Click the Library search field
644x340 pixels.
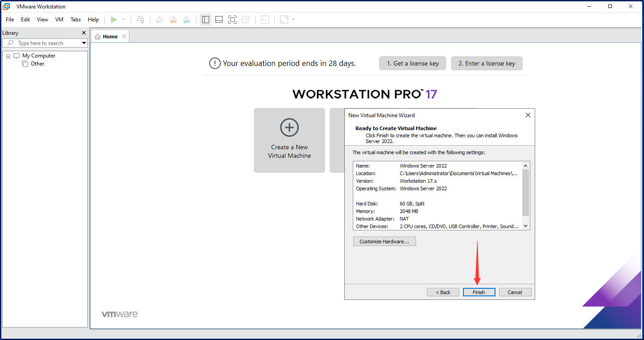pyautogui.click(x=45, y=43)
